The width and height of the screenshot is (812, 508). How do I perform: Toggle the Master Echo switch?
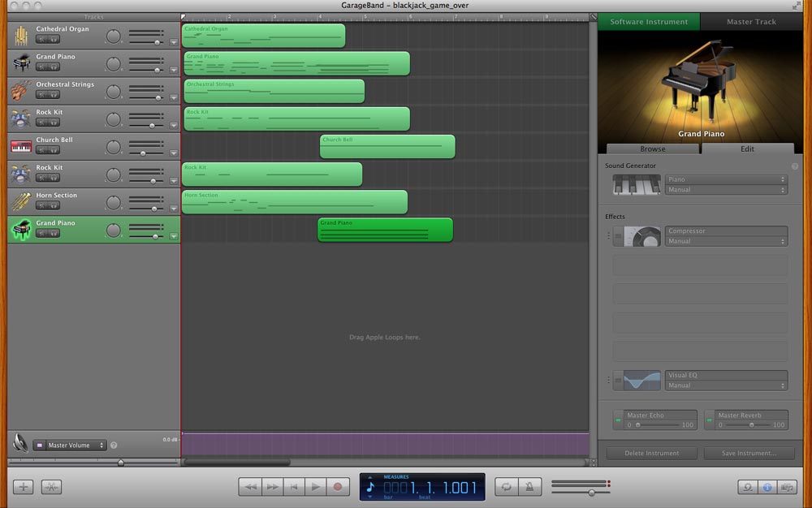618,420
